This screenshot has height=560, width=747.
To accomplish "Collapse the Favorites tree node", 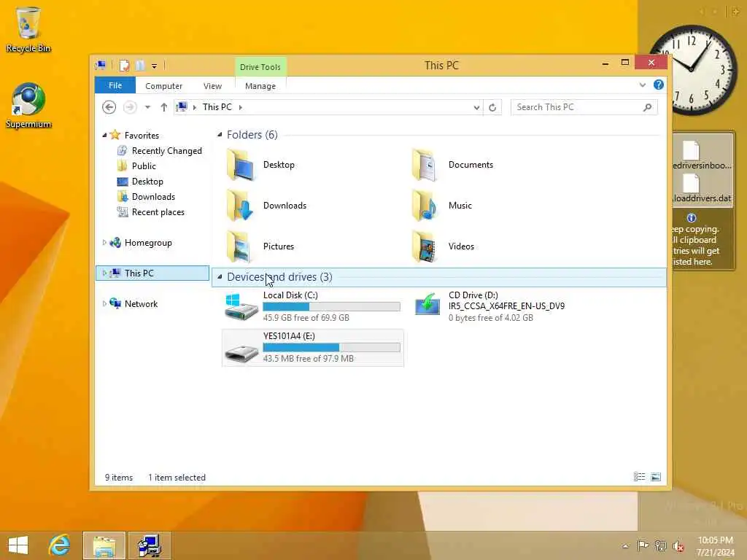I will click(x=104, y=135).
